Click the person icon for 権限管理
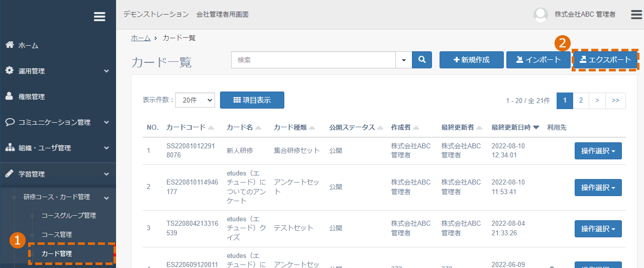This screenshot has height=268, width=644. pyautogui.click(x=10, y=96)
